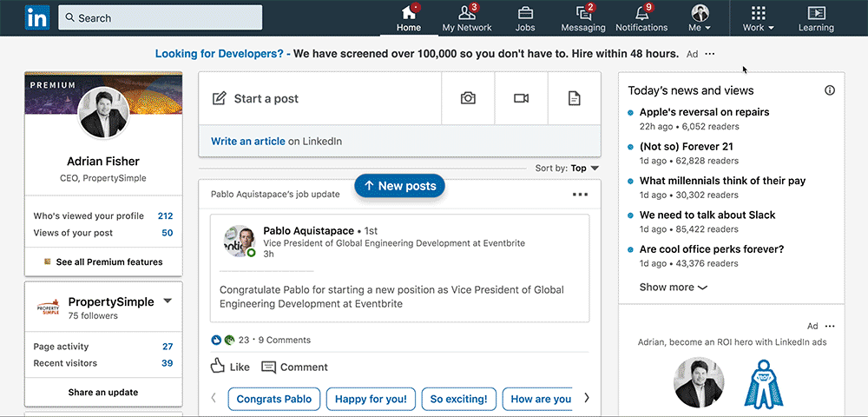This screenshot has width=868, height=417.
Task: Read What millennials think of their pay
Action: pyautogui.click(x=722, y=181)
